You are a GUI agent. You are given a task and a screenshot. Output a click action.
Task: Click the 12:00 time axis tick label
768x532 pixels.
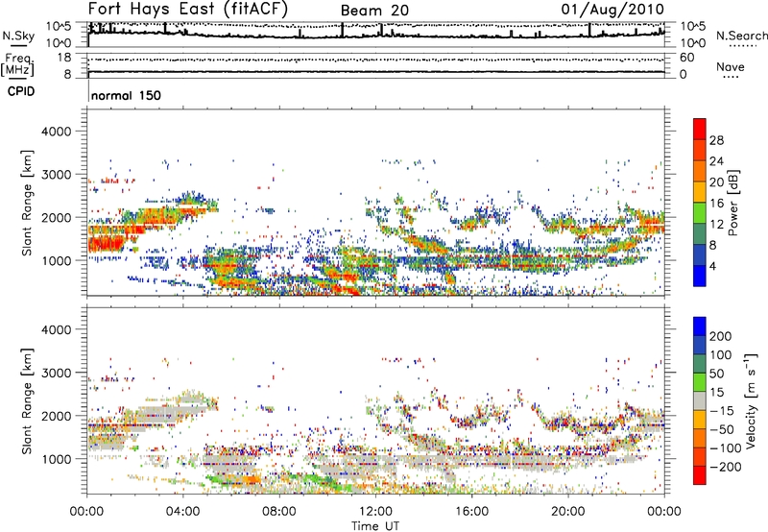point(375,512)
